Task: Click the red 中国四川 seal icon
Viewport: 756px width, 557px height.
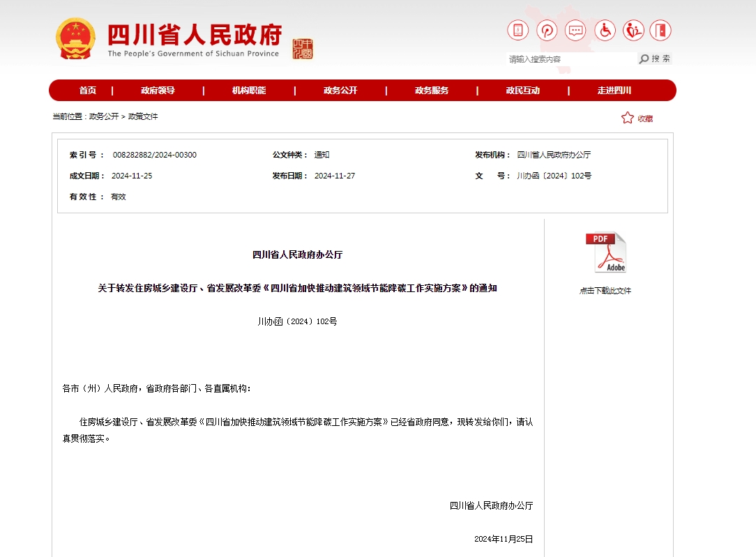Action: pyautogui.click(x=303, y=49)
